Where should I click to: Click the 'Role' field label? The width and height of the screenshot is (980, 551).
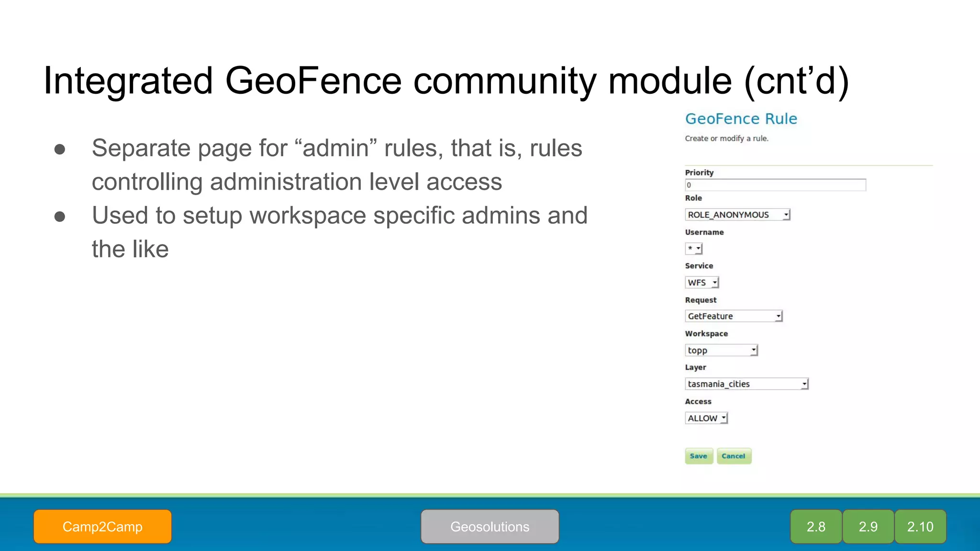coord(693,198)
